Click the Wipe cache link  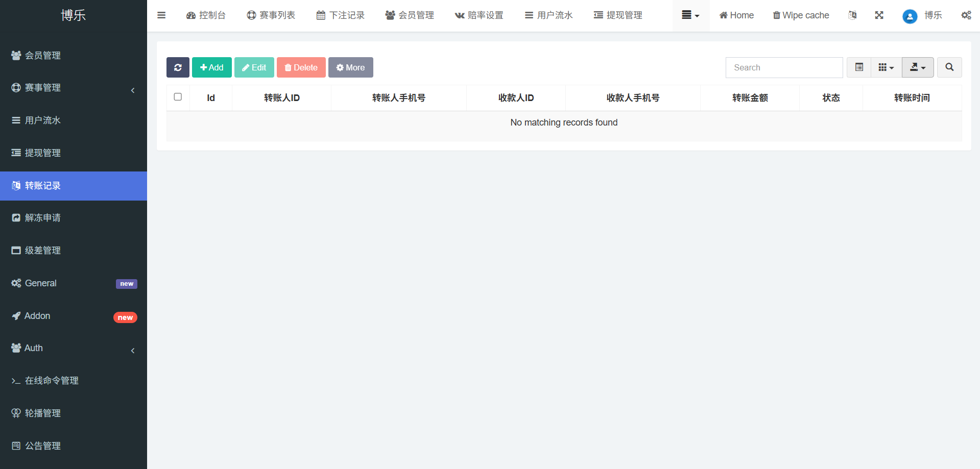coord(801,15)
